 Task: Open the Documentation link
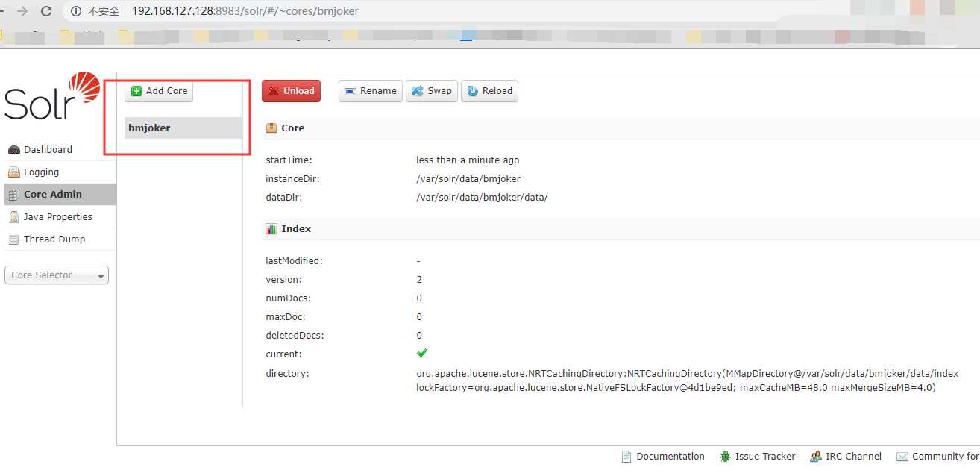point(663,457)
